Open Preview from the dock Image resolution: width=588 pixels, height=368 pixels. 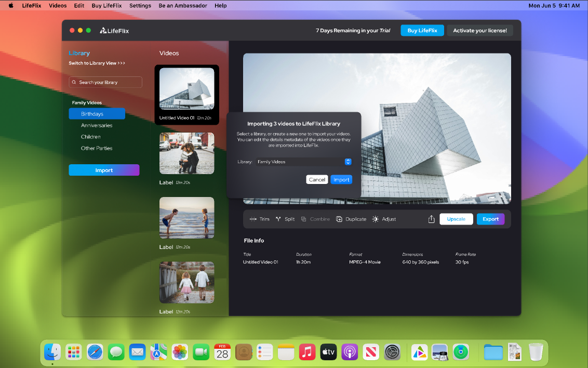(439, 352)
